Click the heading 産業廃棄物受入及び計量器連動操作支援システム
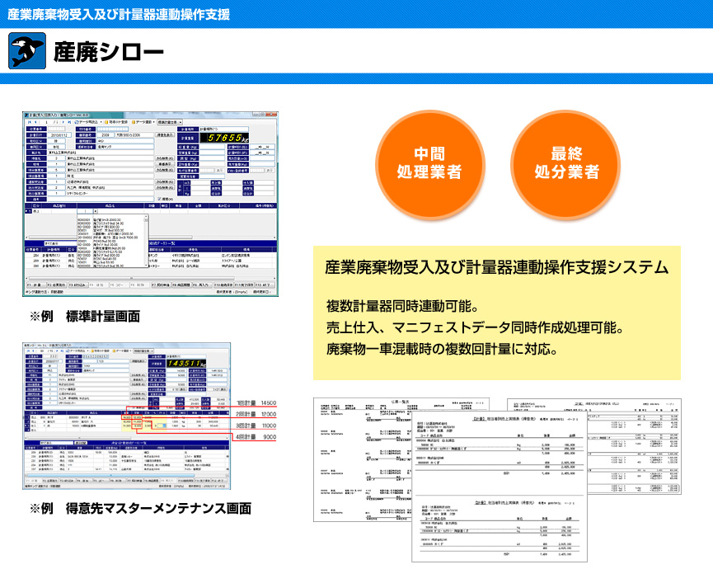The image size is (713, 588). point(496,267)
